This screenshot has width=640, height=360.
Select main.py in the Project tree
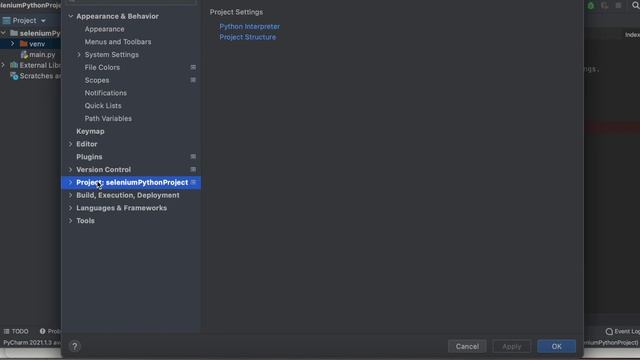42,54
